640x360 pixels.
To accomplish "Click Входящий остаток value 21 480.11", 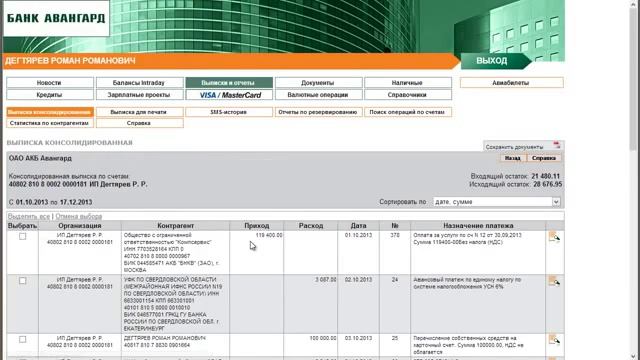I will pos(546,176).
